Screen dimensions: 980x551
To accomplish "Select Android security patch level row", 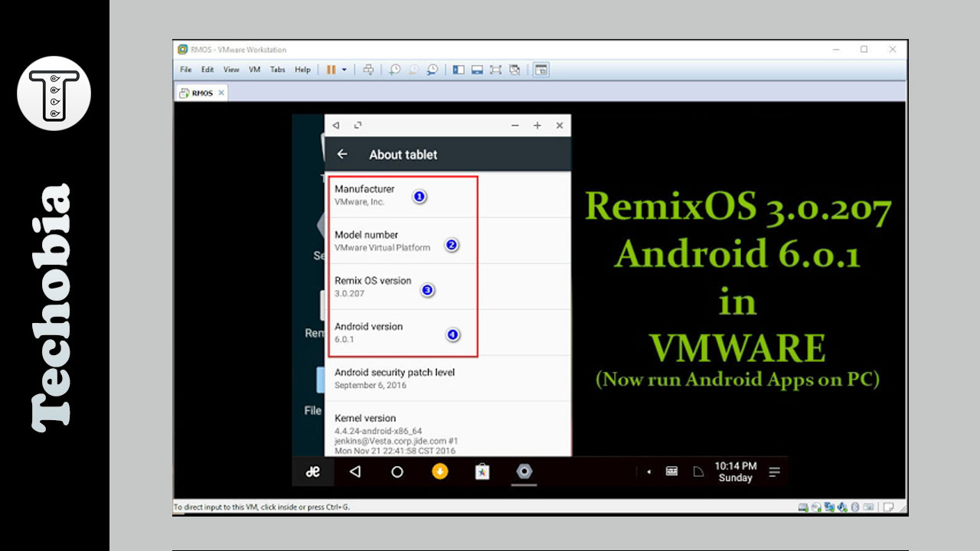I will [x=448, y=379].
